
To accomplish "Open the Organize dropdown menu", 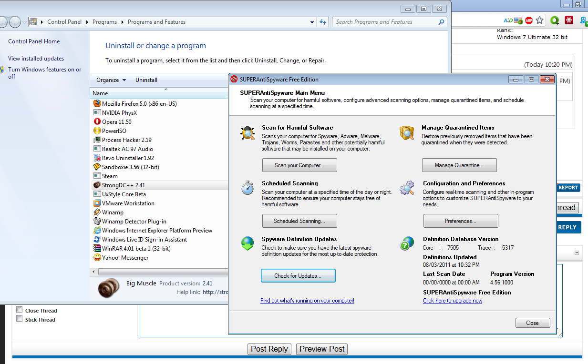I will click(x=111, y=80).
